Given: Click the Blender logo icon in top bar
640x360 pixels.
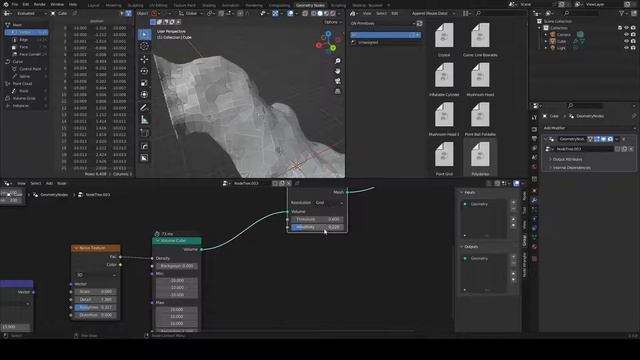Looking at the screenshot, I should tap(6, 4).
